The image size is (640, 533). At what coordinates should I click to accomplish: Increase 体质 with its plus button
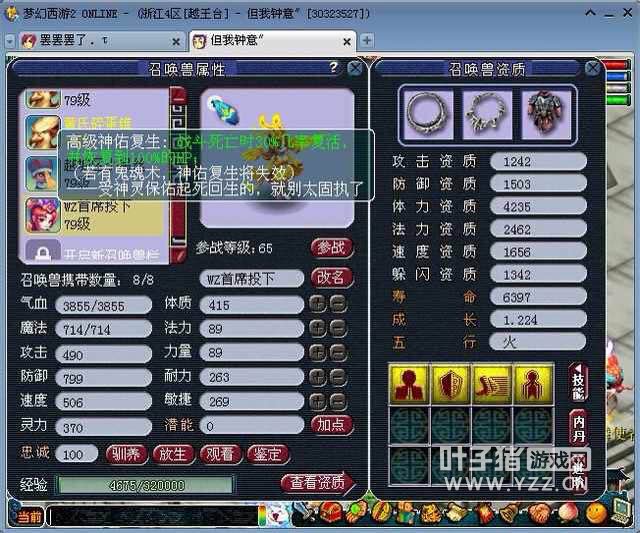coord(318,304)
